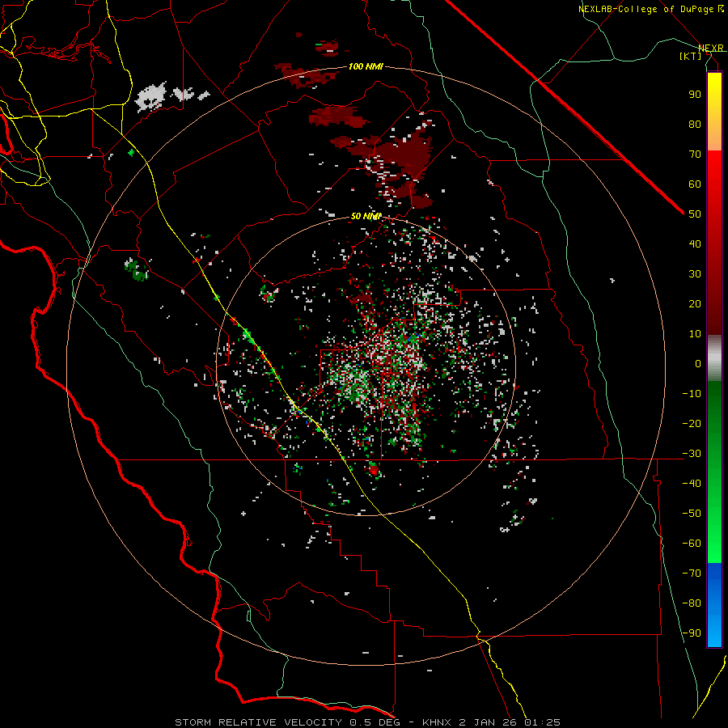728x728 pixels.
Task: Click the KHNX radar site identifier in the caption
Action: 438,722
